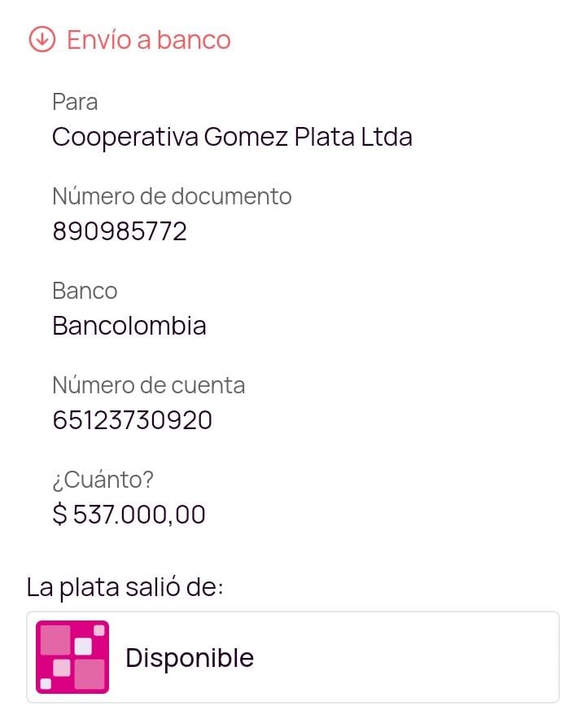
Task: Select the Bancolombia bank name
Action: pos(129,326)
